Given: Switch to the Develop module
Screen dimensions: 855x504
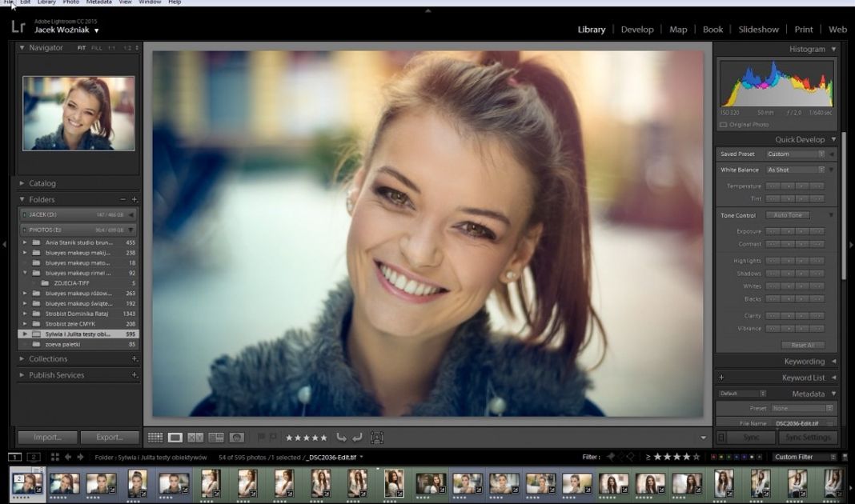Looking at the screenshot, I should point(637,30).
